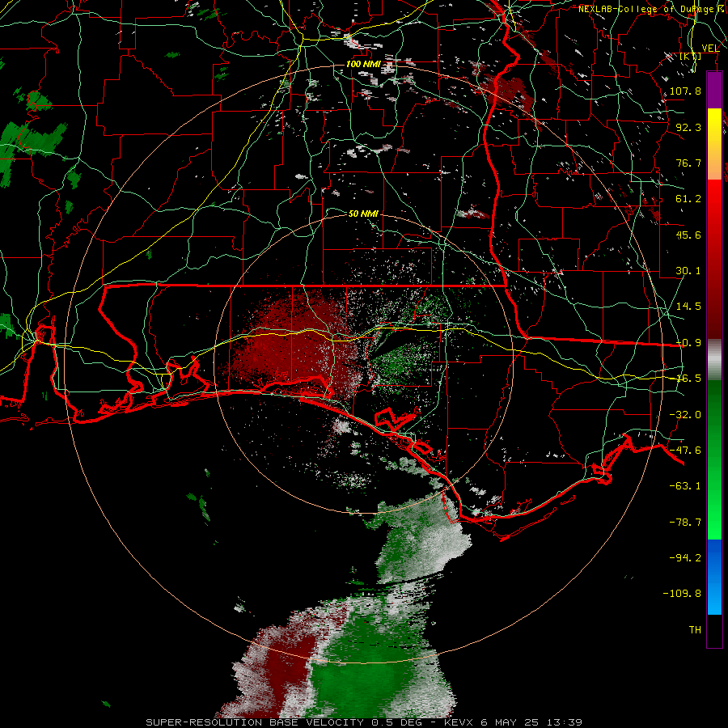Select the -63.1 velocity scale value
The height and width of the screenshot is (728, 728).
tap(685, 486)
